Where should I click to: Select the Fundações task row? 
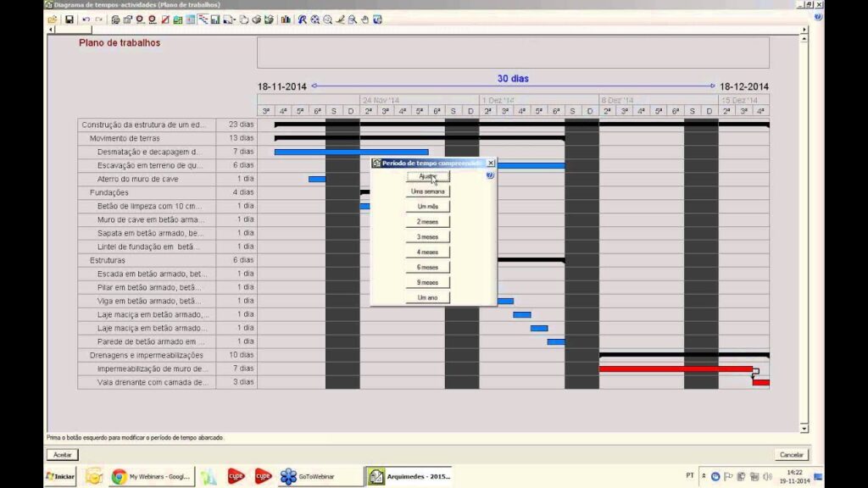pyautogui.click(x=109, y=192)
